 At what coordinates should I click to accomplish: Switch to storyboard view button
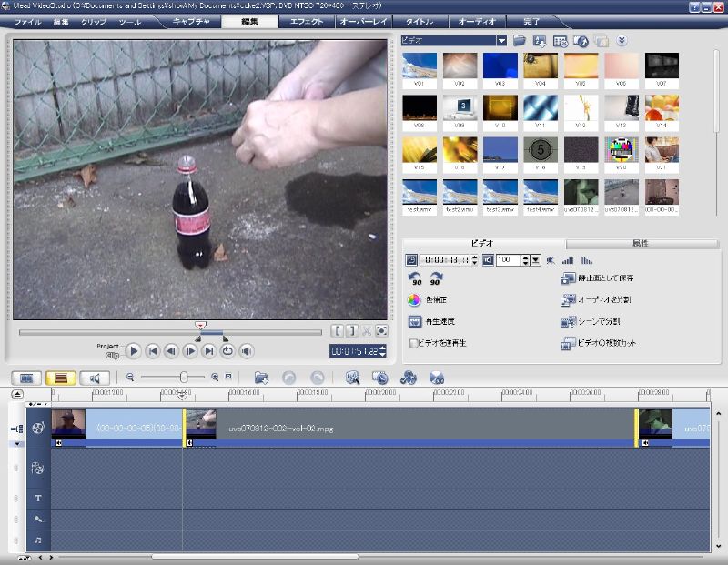[x=27, y=377]
